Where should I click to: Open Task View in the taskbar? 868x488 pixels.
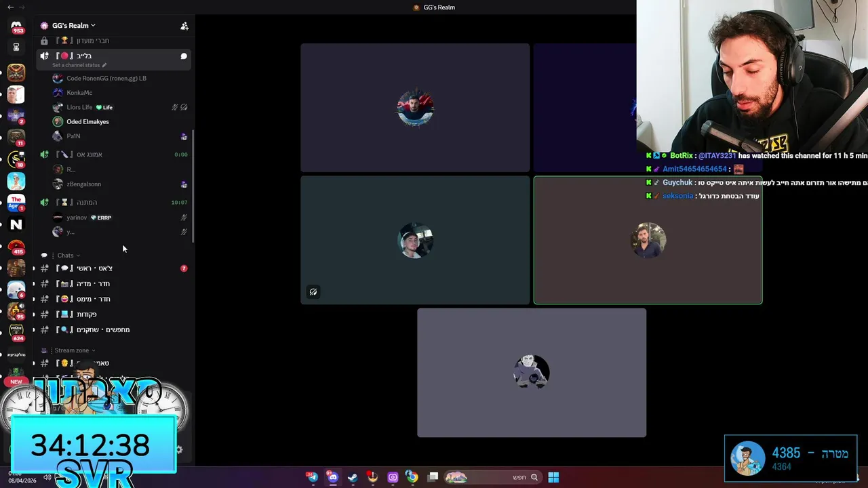pos(433,477)
